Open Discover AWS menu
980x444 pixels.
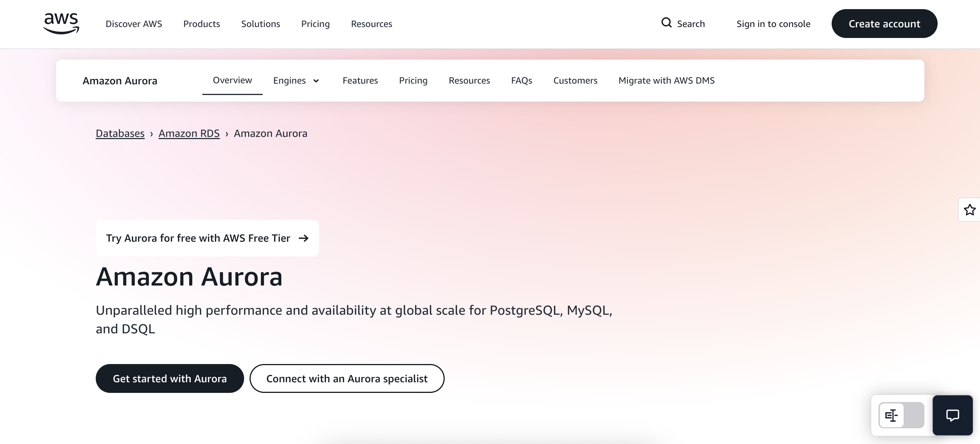click(x=133, y=24)
